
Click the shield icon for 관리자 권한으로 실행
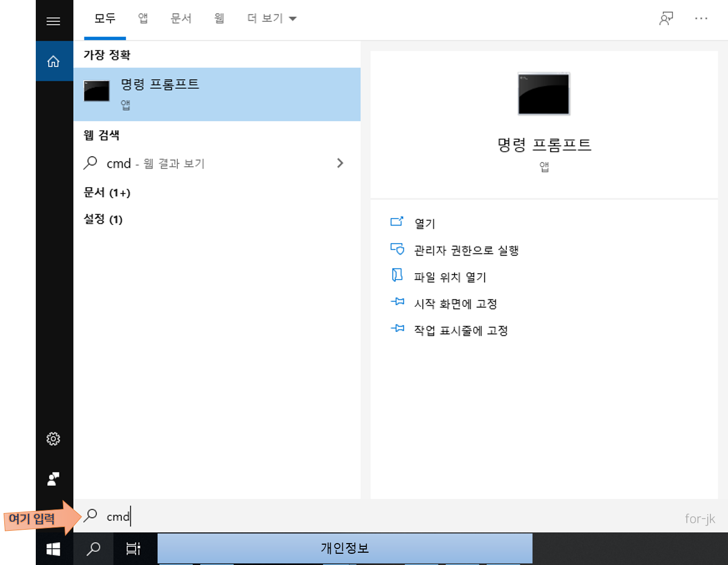pos(397,249)
